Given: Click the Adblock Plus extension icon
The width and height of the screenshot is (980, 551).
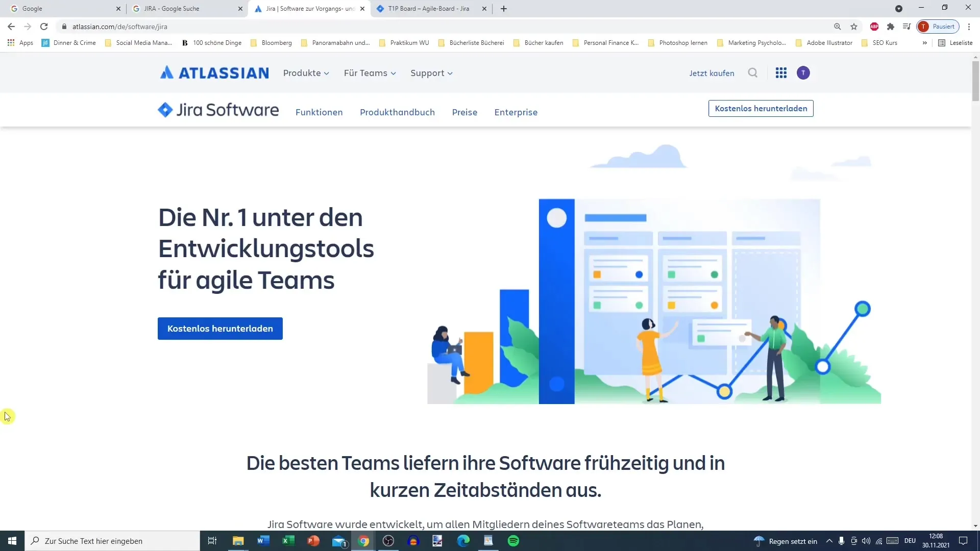Looking at the screenshot, I should [874, 27].
